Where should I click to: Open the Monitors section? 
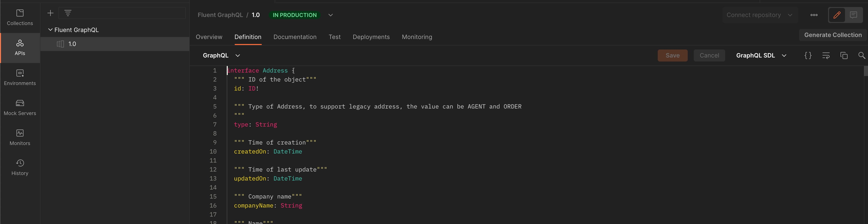click(x=20, y=138)
